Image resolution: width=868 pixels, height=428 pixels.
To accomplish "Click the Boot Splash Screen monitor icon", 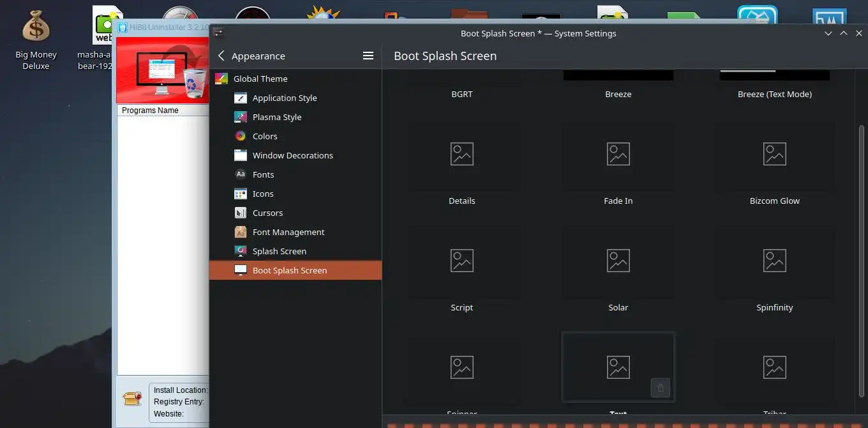I will (x=241, y=270).
